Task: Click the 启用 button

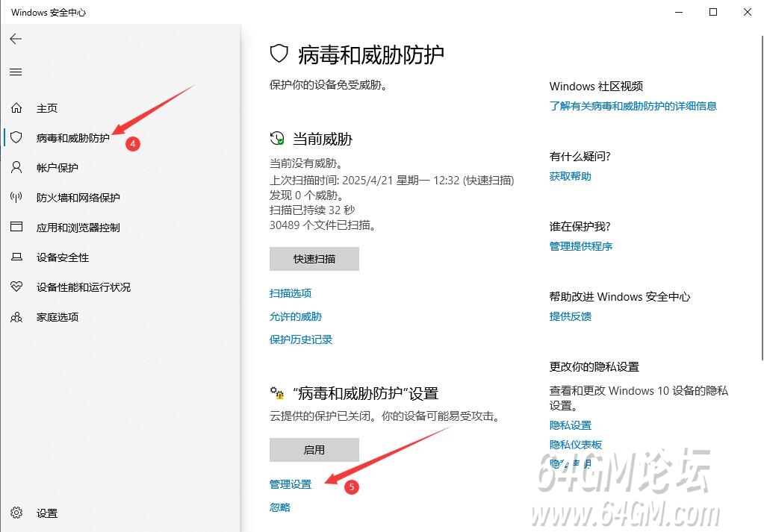Action: tap(314, 450)
